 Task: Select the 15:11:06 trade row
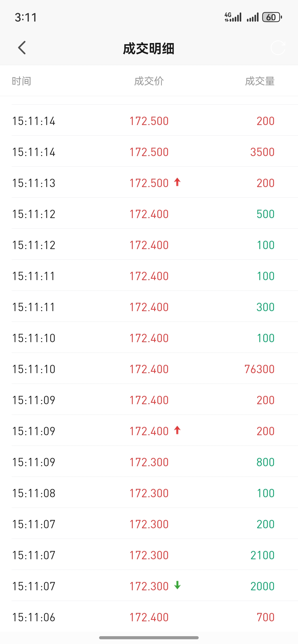[x=149, y=617]
